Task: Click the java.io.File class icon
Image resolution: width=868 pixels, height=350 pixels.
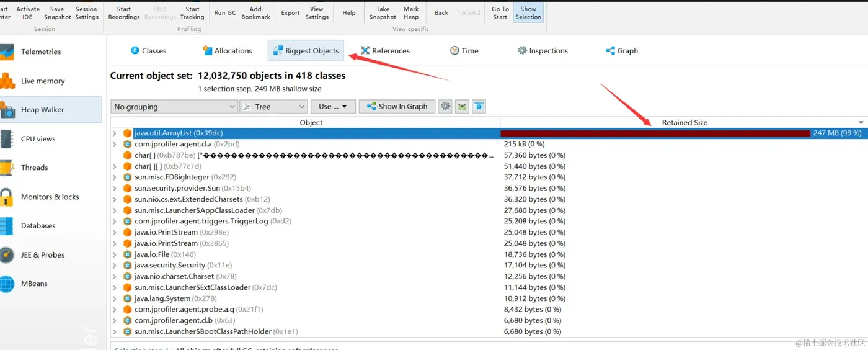Action: tap(128, 254)
